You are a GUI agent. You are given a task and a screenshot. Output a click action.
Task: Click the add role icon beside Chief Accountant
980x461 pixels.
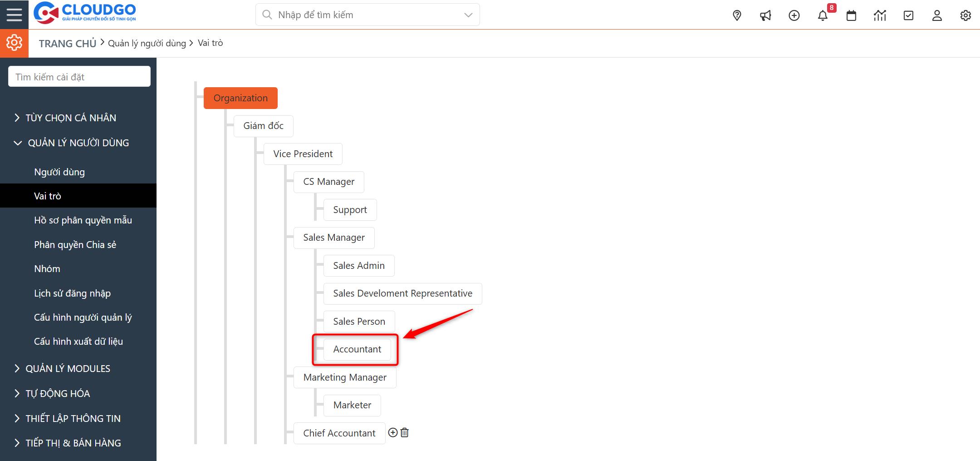[392, 432]
